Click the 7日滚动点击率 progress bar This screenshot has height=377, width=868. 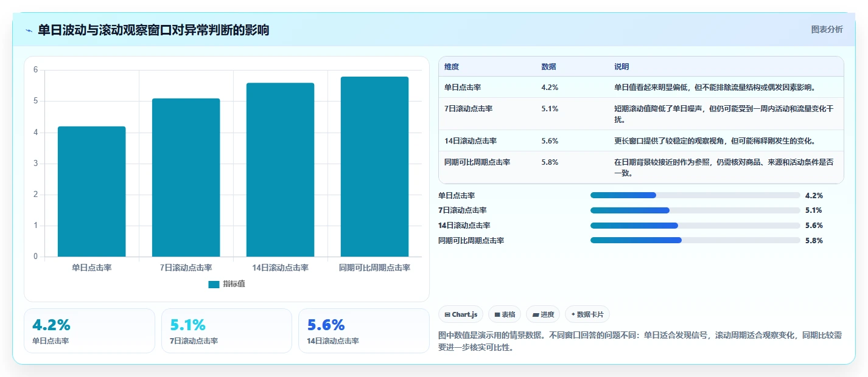point(695,210)
